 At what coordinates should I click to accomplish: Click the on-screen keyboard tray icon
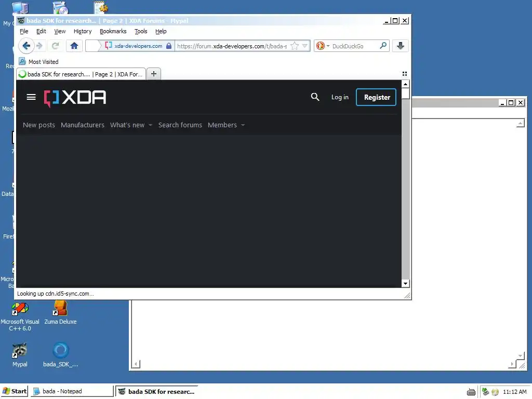(471, 392)
